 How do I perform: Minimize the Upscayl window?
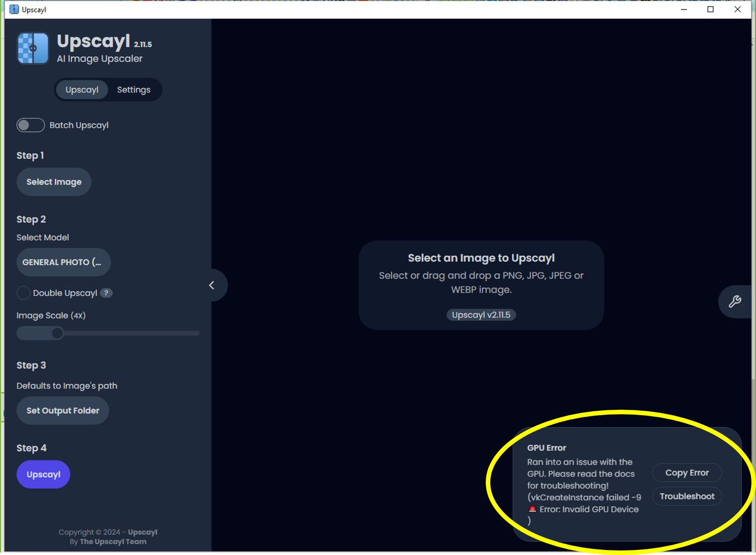pyautogui.click(x=684, y=10)
